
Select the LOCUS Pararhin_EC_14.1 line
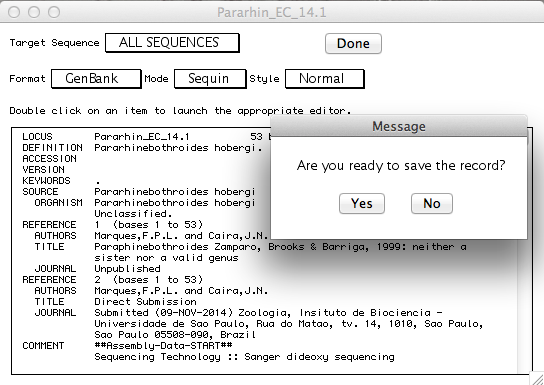(x=146, y=137)
